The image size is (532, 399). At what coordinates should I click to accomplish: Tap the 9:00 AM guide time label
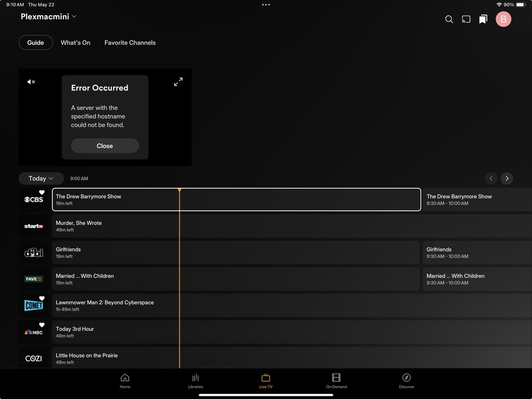pos(79,179)
